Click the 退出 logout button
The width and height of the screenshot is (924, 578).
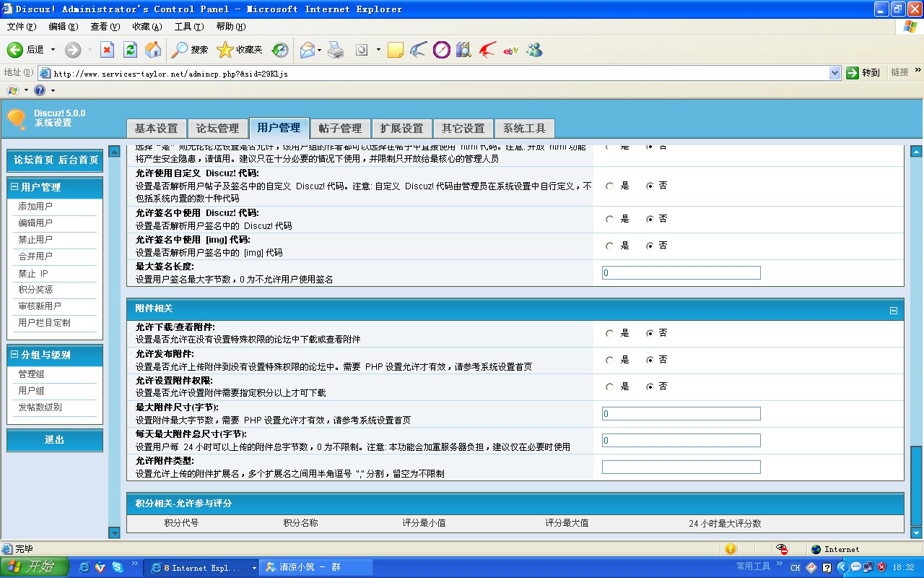point(55,440)
